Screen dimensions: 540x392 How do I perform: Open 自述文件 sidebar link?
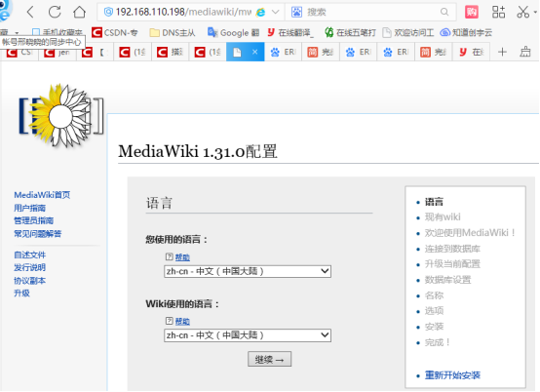(29, 255)
